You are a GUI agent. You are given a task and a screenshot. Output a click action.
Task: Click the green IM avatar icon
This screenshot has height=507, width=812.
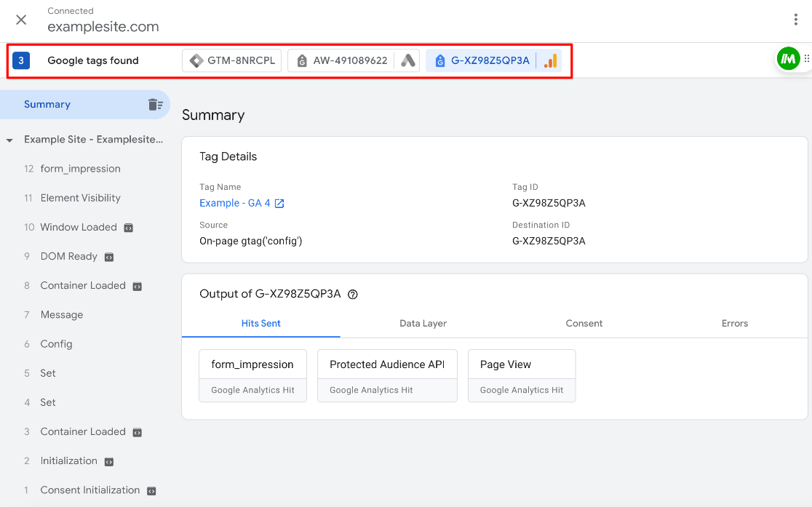tap(789, 58)
